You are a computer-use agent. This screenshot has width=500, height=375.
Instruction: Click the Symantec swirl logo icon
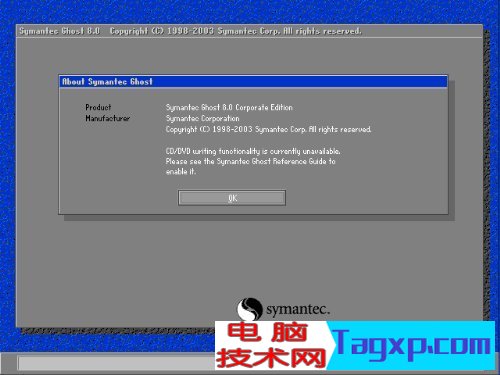click(249, 309)
